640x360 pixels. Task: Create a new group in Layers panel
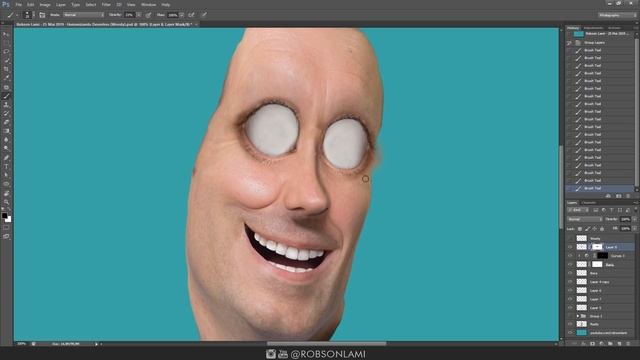[610, 344]
